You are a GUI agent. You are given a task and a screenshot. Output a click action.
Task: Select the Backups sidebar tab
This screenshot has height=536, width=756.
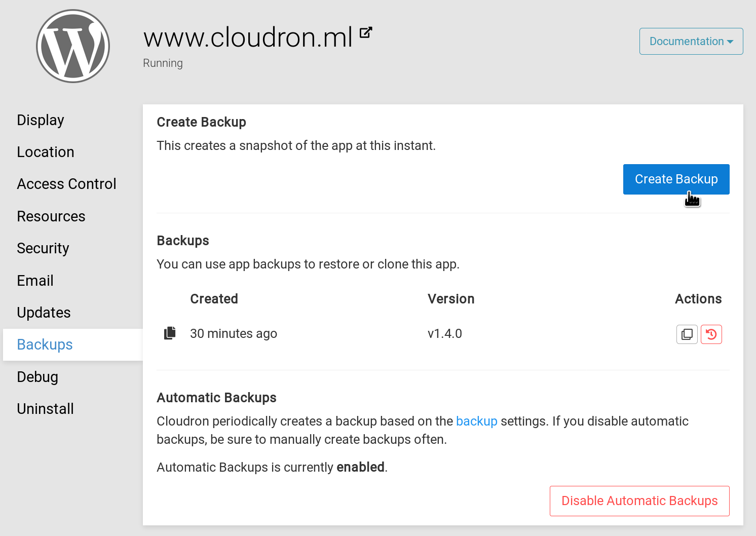(45, 344)
